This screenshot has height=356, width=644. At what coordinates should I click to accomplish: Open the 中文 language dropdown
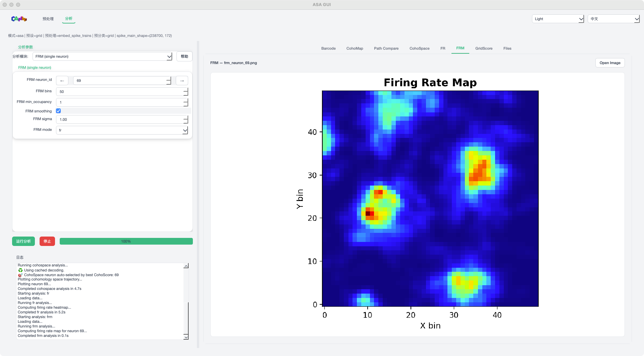point(613,19)
